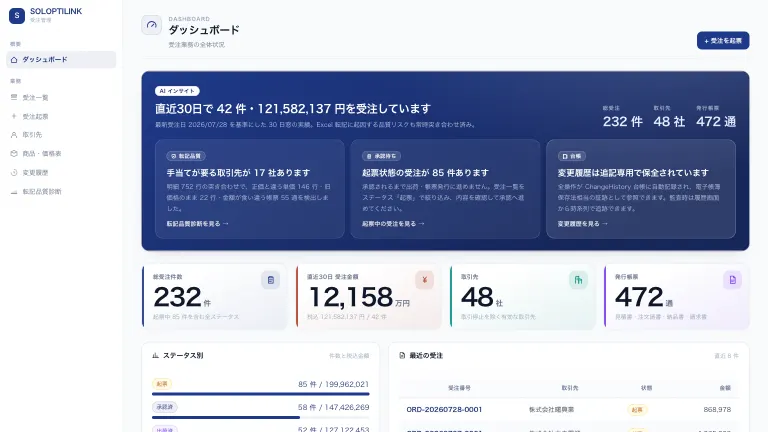This screenshot has height=432, width=768.
Task: Click the 承認済 tag in ステータス別 list
Action: click(x=165, y=407)
